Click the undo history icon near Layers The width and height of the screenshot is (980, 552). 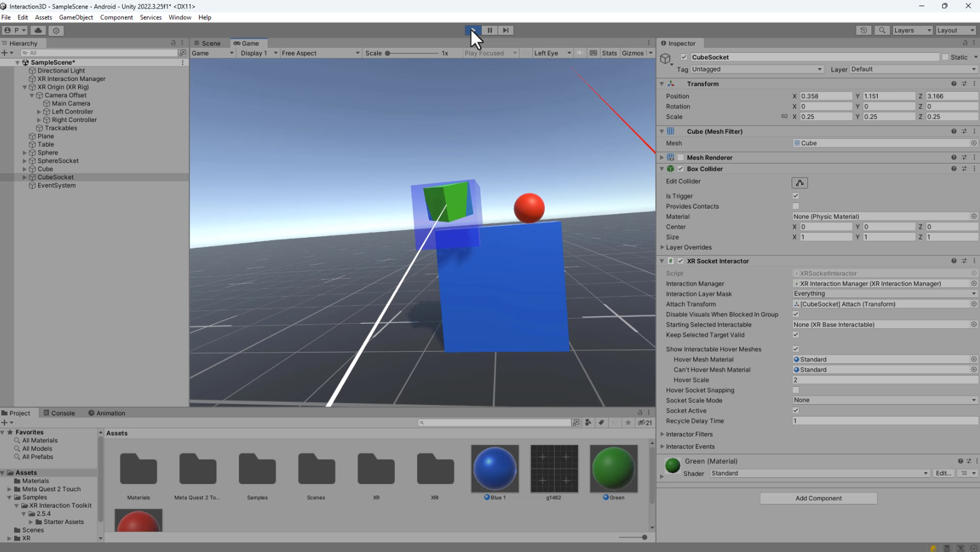pos(864,30)
